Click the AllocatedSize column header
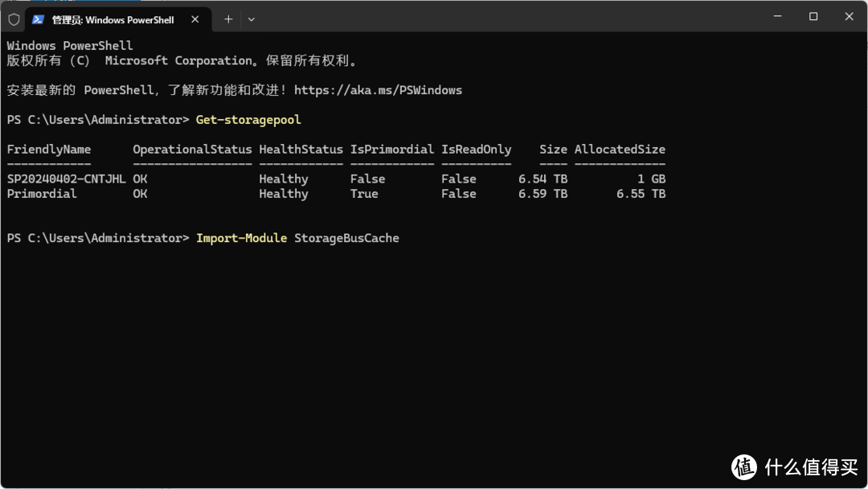The image size is (868, 489). point(620,150)
